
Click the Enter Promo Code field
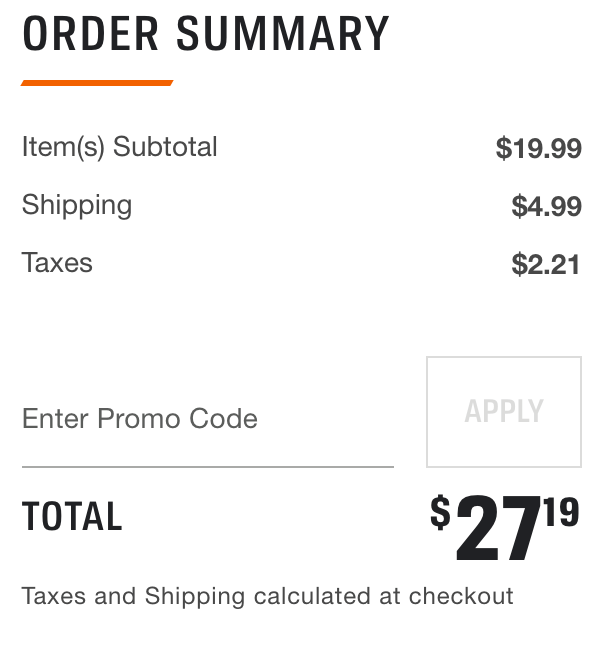pyautogui.click(x=207, y=418)
